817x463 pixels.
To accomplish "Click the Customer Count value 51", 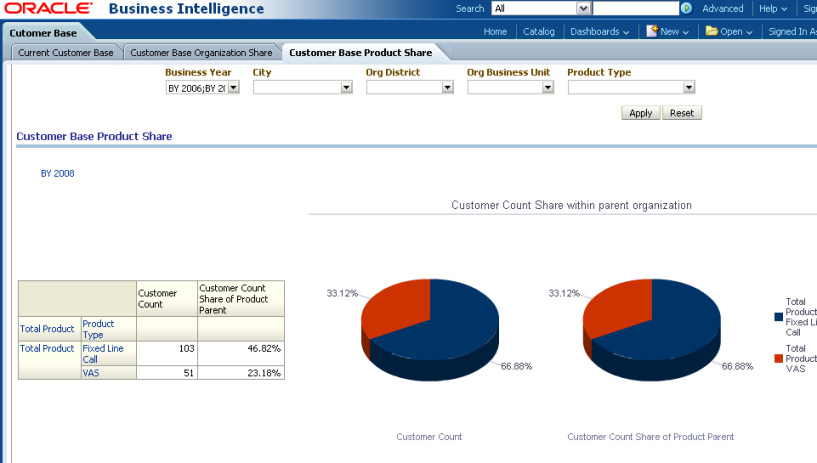I will click(189, 373).
